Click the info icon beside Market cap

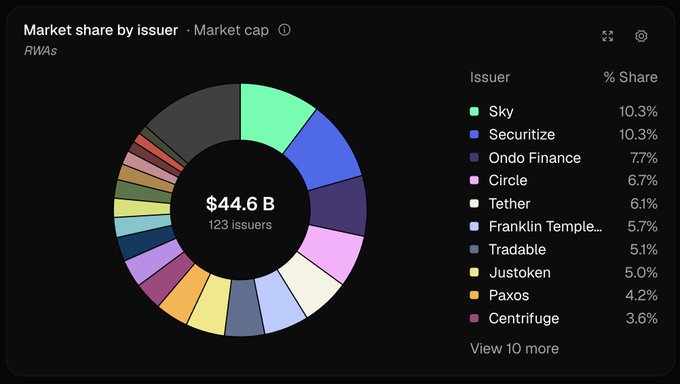click(x=284, y=30)
